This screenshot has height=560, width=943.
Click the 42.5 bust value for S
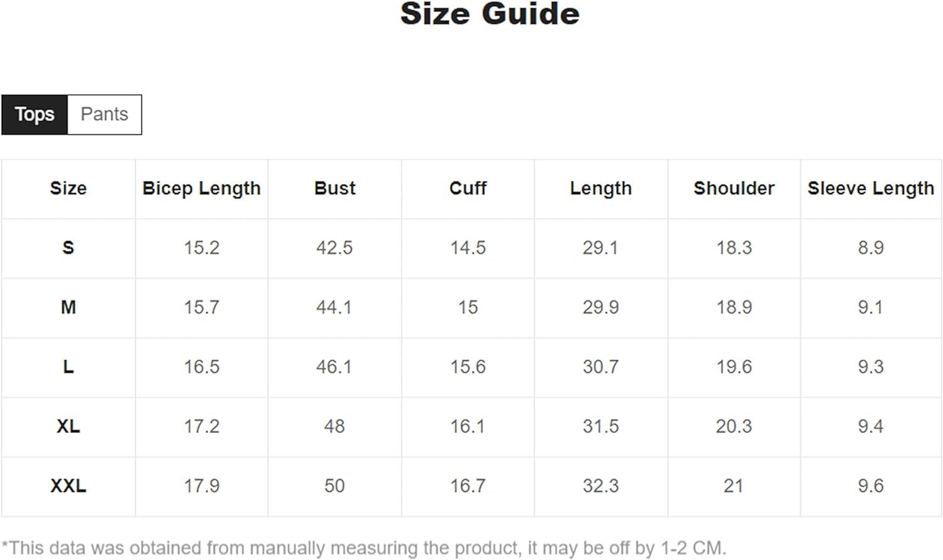pos(334,248)
